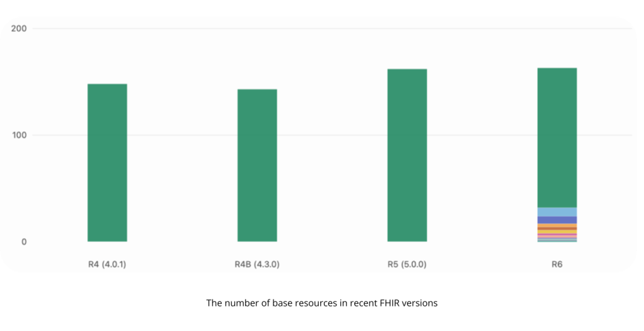
Task: Click the 200 y-axis tick label
Action: click(19, 29)
